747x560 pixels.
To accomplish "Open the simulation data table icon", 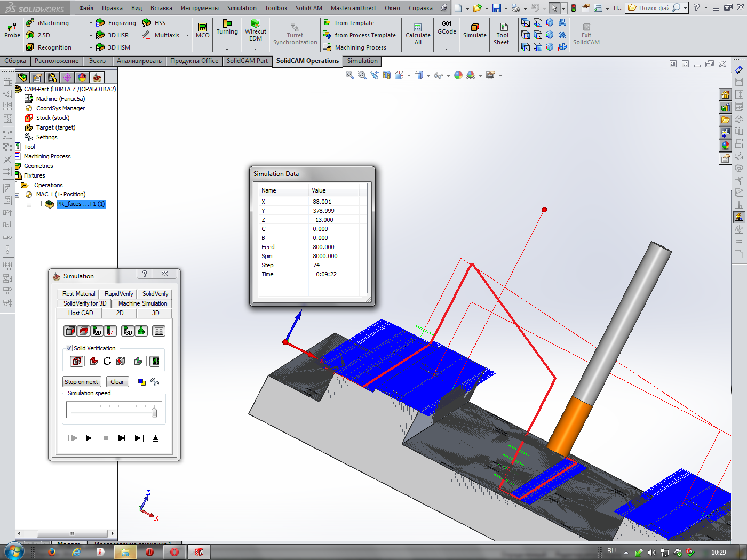I will (x=159, y=331).
